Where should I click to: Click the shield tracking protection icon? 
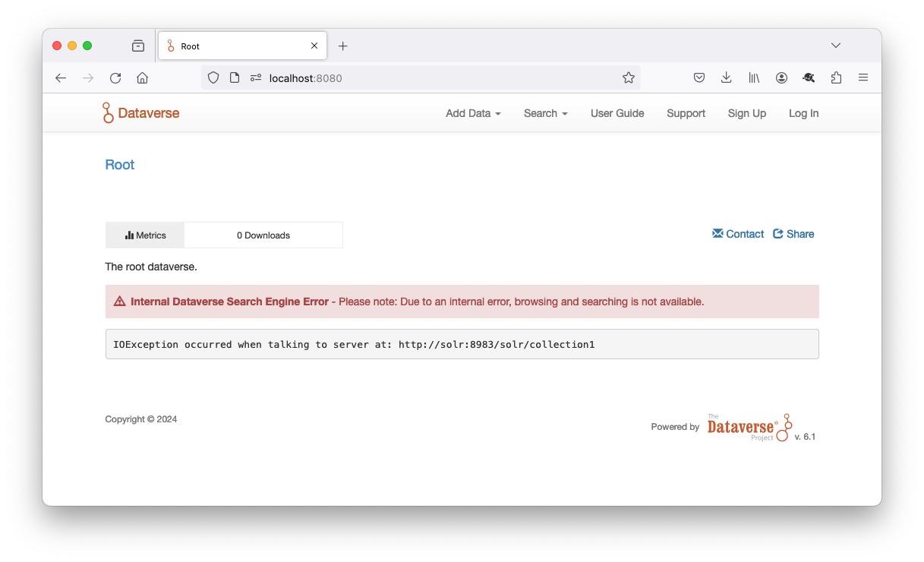click(x=213, y=77)
